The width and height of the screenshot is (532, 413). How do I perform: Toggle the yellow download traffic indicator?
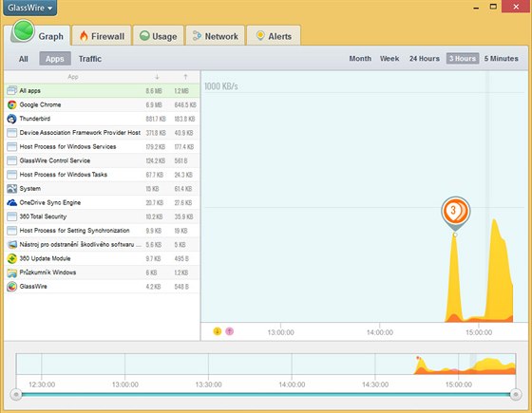click(x=218, y=331)
